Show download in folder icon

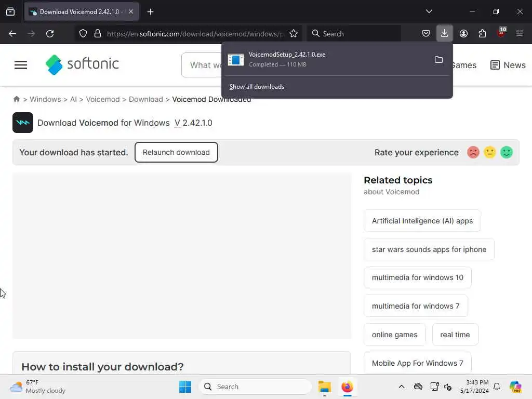(438, 60)
